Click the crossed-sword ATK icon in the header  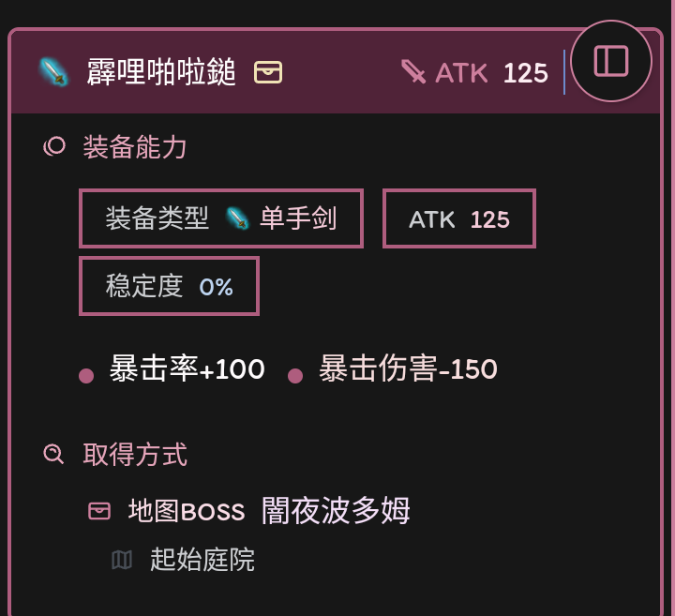coord(413,72)
